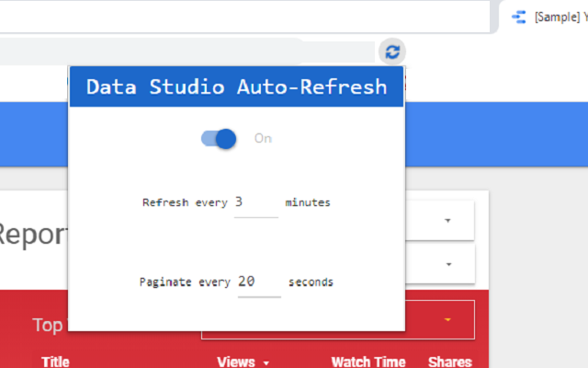Click the paginate seconds input field
The image size is (588, 368).
coord(259,282)
